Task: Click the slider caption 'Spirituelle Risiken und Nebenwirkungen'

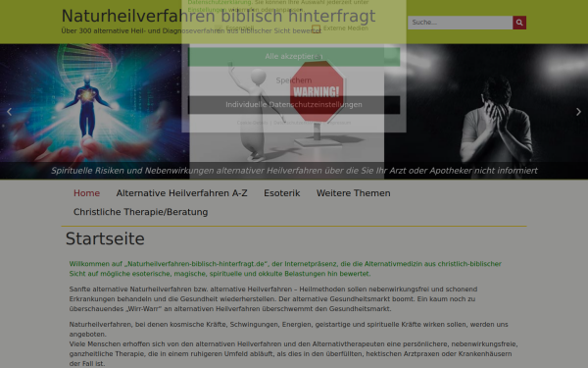Action: click(x=294, y=171)
